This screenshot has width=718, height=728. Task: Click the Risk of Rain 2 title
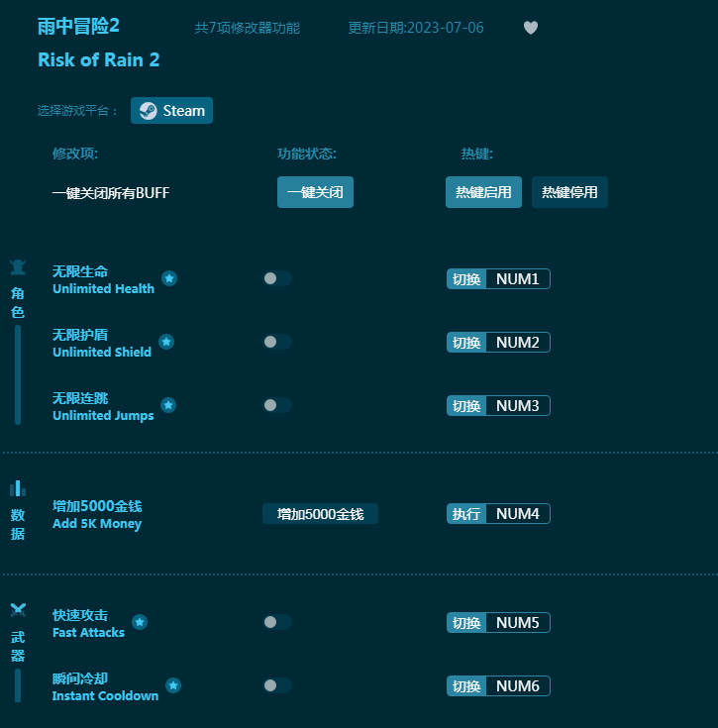[98, 59]
